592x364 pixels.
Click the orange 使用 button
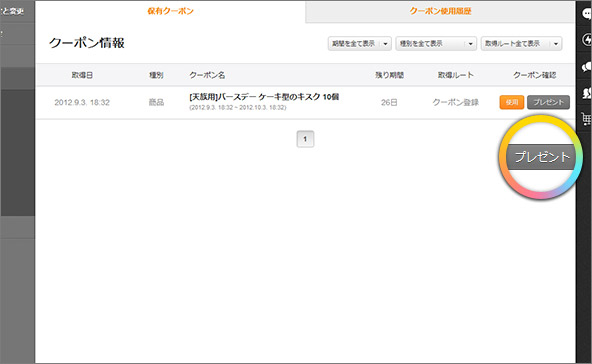coord(512,102)
